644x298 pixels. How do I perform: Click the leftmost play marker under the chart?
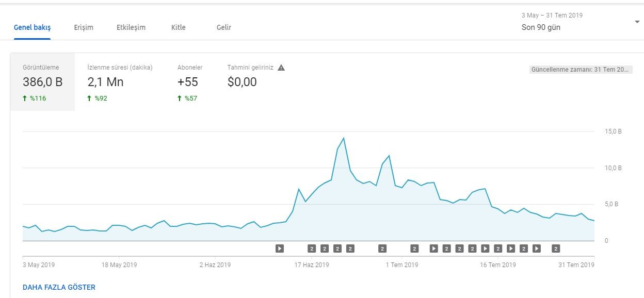point(280,249)
